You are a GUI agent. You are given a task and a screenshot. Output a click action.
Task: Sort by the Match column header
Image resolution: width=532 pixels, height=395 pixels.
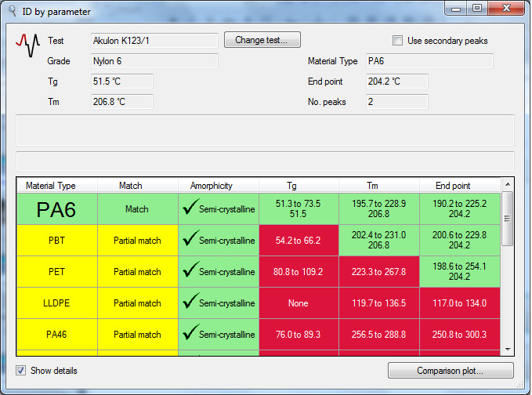(x=138, y=186)
